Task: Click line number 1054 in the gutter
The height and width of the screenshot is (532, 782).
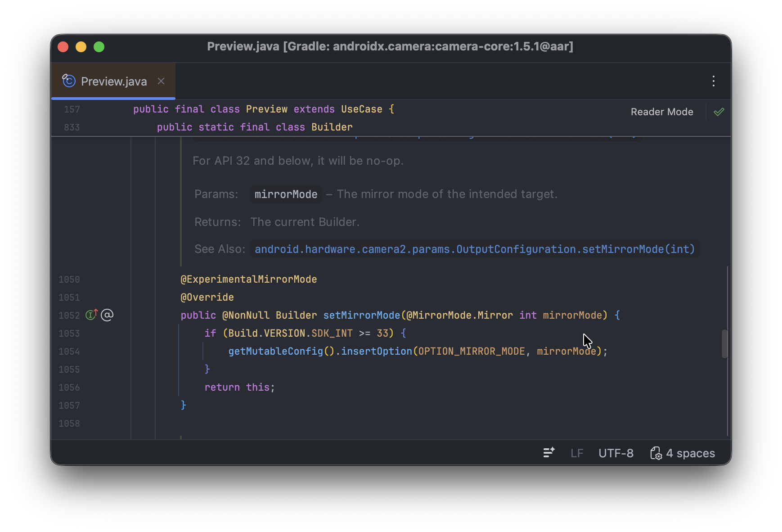Action: (69, 352)
